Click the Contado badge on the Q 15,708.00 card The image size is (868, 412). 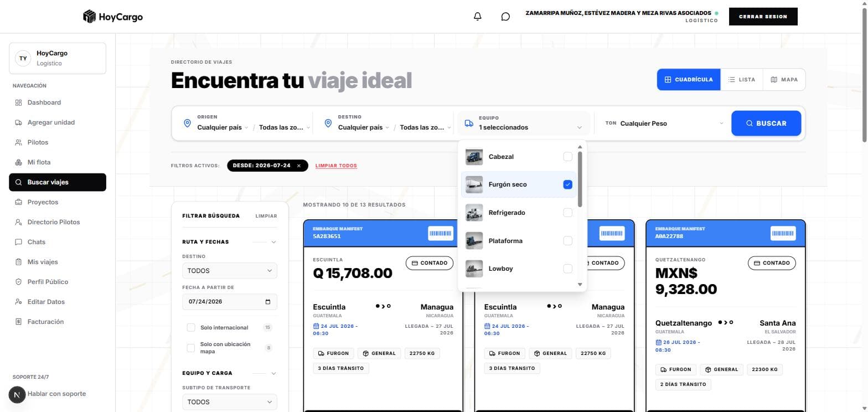click(x=430, y=263)
